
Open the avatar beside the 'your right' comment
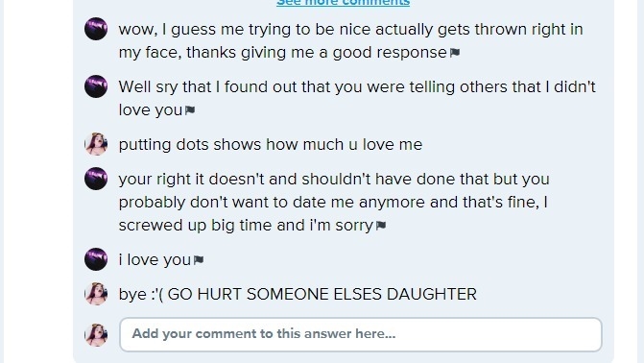click(x=96, y=179)
